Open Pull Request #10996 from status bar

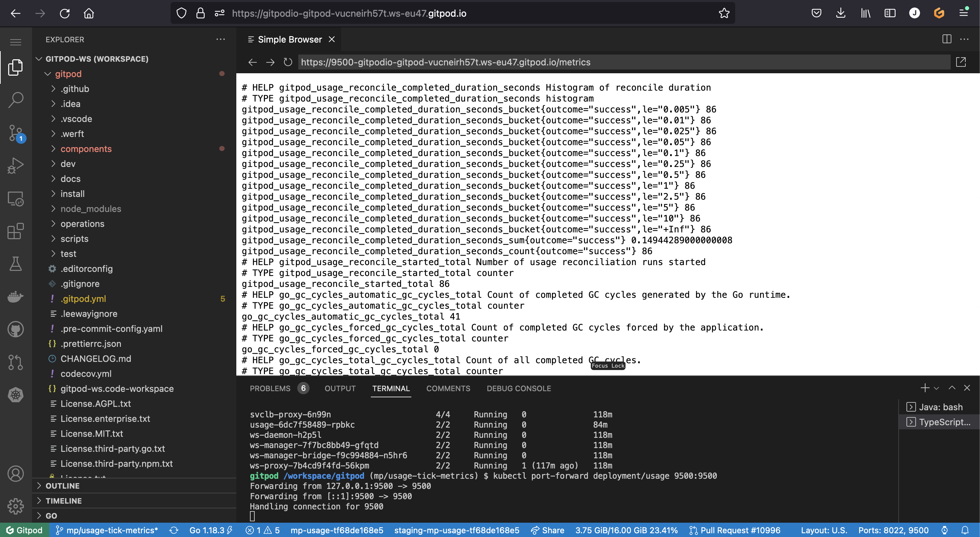pos(735,530)
